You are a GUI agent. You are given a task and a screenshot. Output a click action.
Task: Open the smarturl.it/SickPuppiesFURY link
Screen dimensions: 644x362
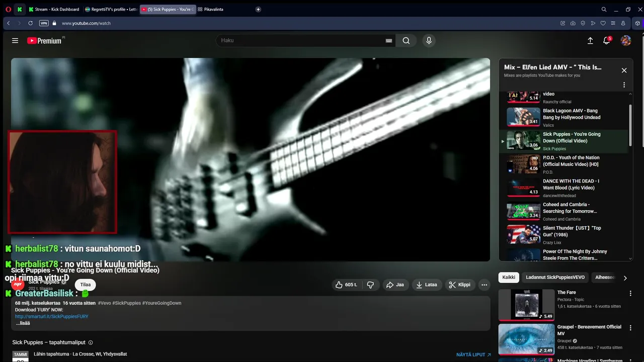52,316
